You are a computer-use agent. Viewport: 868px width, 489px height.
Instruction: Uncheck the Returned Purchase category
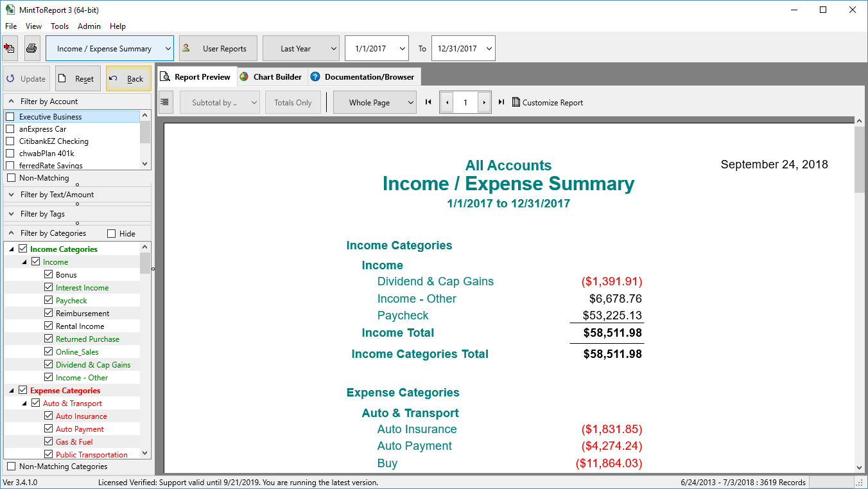(49, 339)
